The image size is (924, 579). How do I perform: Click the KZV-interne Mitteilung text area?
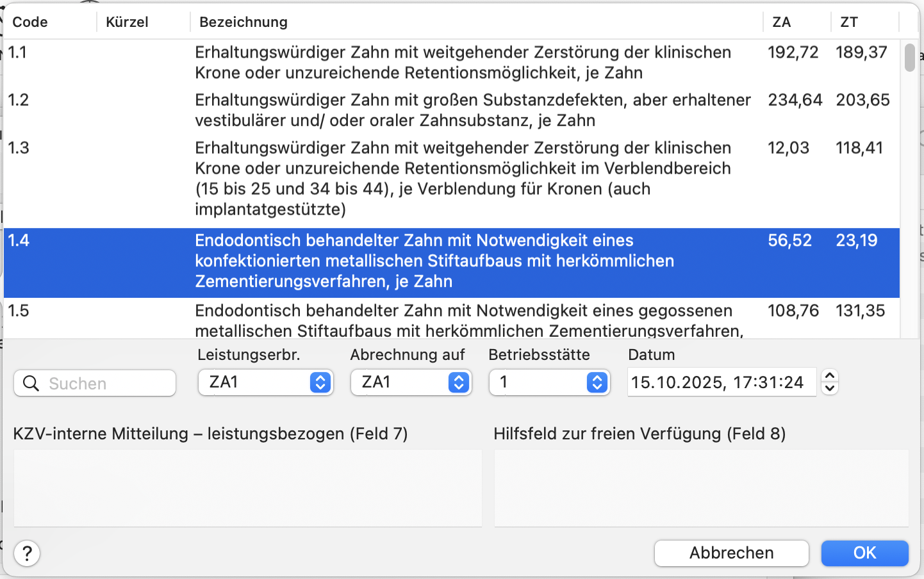247,488
